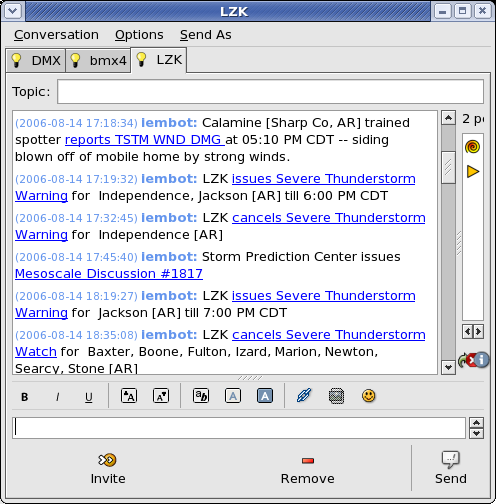Open the Mesoscale Discussion #1817 link

109,274
